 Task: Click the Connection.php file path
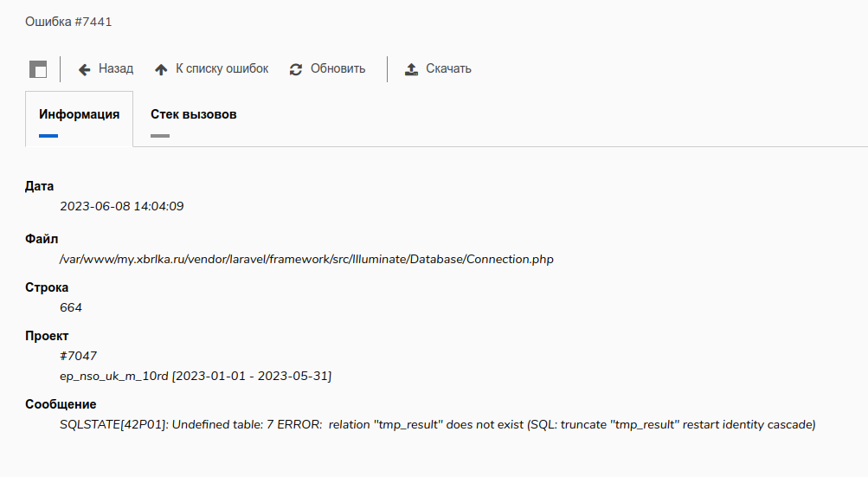pos(306,259)
